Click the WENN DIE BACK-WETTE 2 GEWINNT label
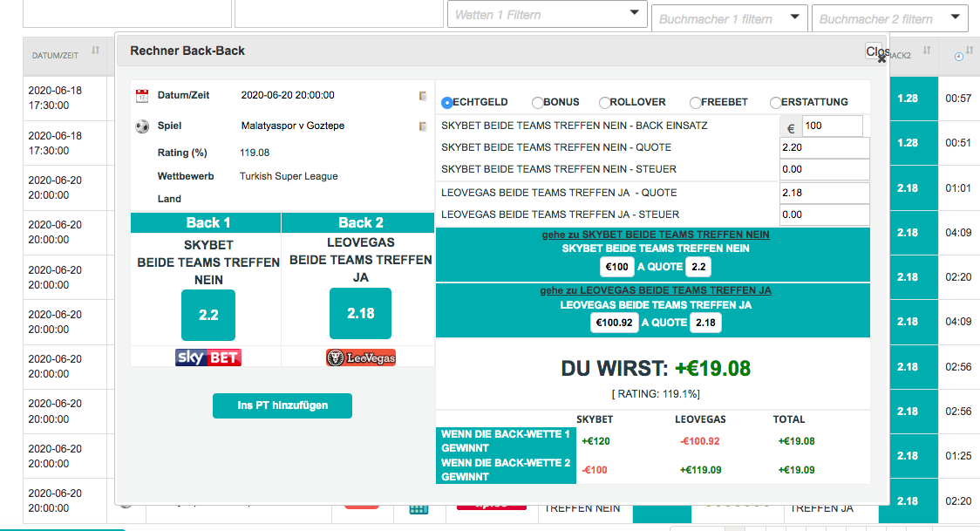This screenshot has height=531, width=980. (506, 470)
